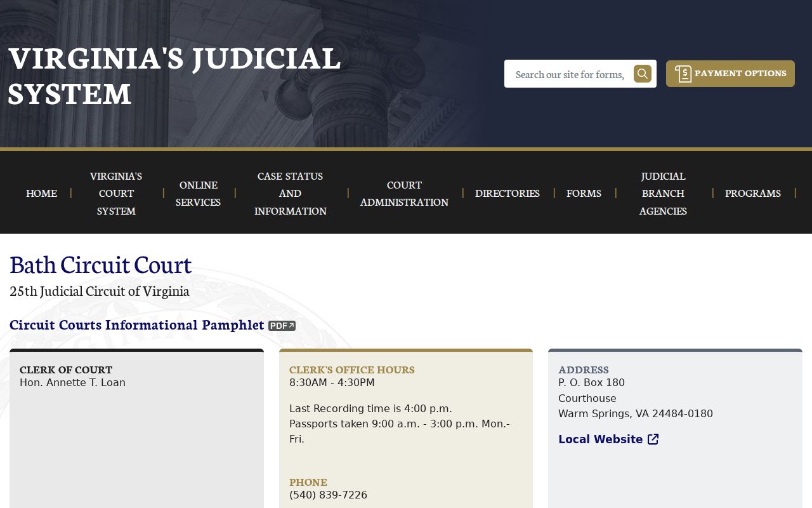
Task: Open Judicial Branch Agencies menu
Action: pyautogui.click(x=663, y=193)
